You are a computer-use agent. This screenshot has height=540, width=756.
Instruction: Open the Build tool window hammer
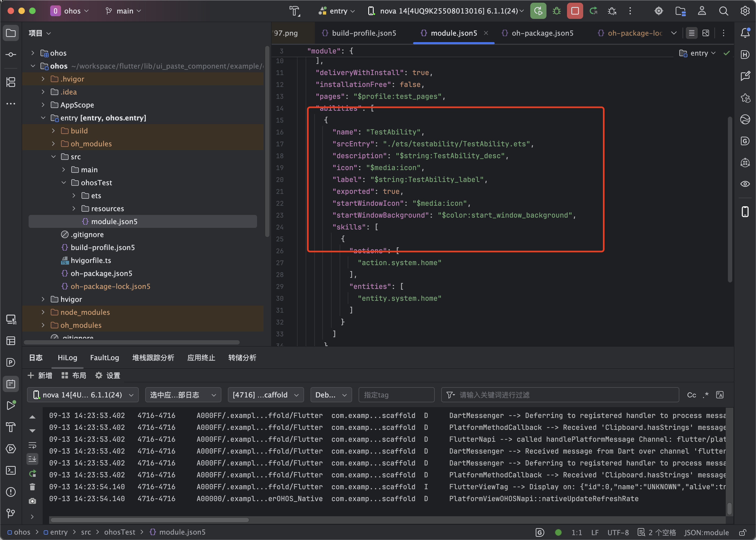point(11,427)
